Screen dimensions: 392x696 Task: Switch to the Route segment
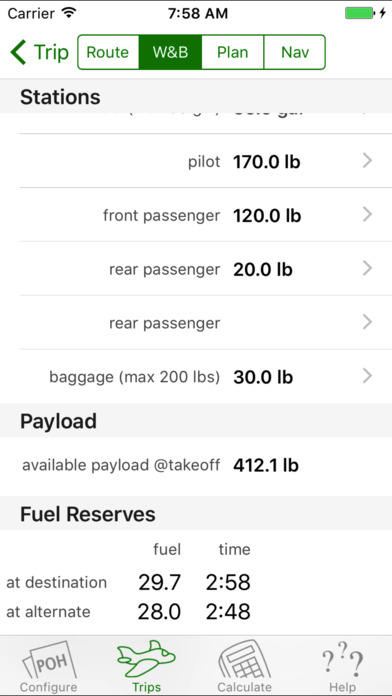click(108, 52)
